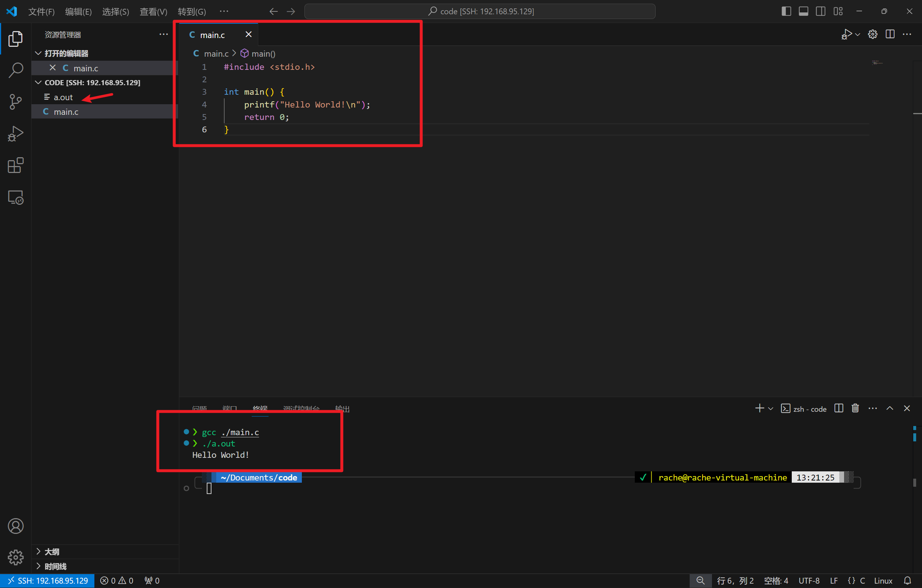Viewport: 922px width, 588px height.
Task: Kill the terminal with trash icon
Action: click(855, 408)
